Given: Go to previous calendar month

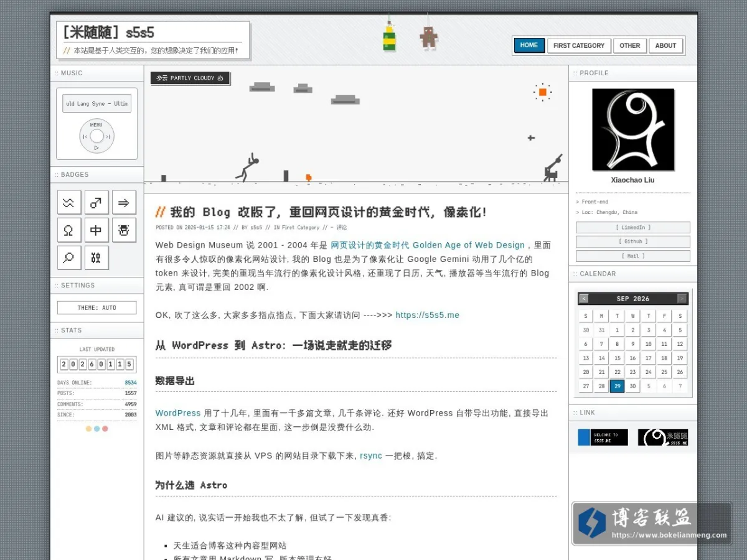Looking at the screenshot, I should (x=584, y=299).
